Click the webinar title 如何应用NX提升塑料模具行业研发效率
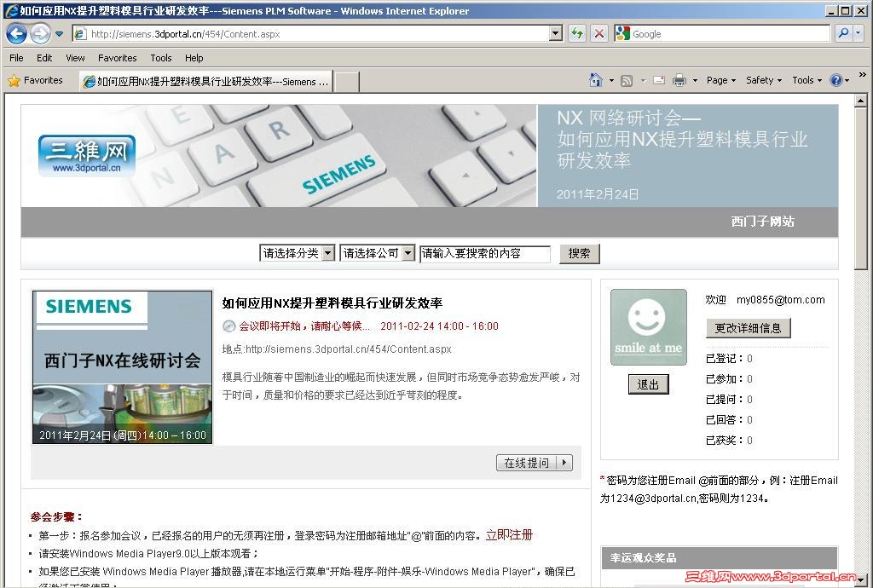 (332, 303)
